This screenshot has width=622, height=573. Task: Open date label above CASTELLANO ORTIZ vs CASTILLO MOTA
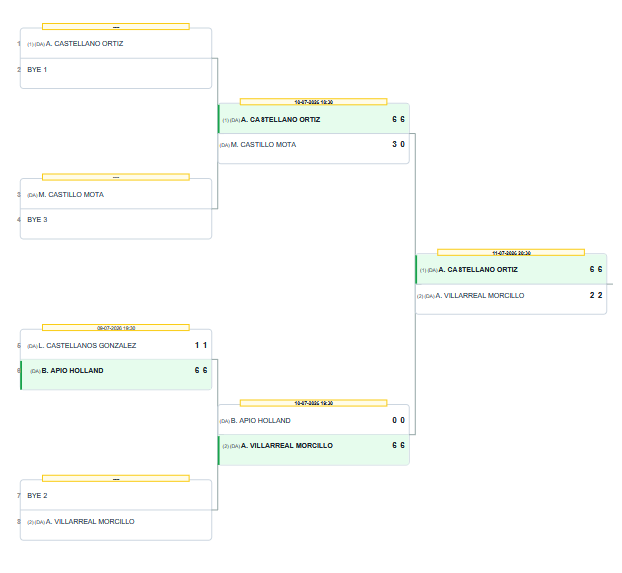[313, 102]
